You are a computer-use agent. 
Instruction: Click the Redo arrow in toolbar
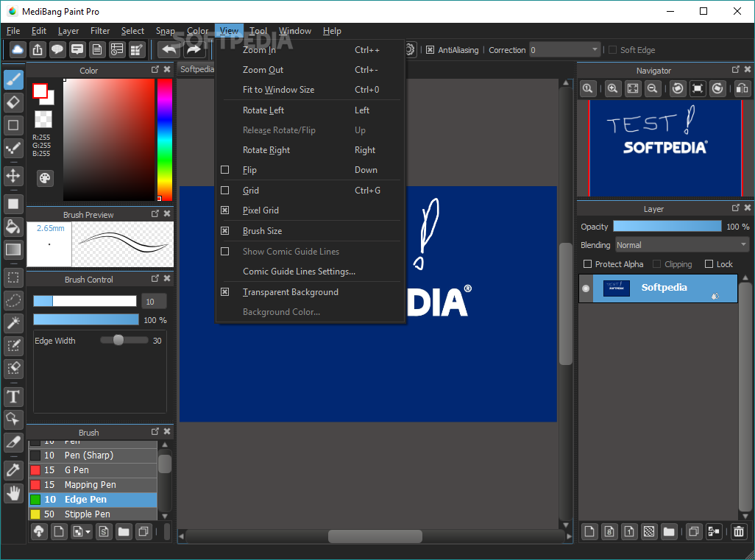coord(194,49)
